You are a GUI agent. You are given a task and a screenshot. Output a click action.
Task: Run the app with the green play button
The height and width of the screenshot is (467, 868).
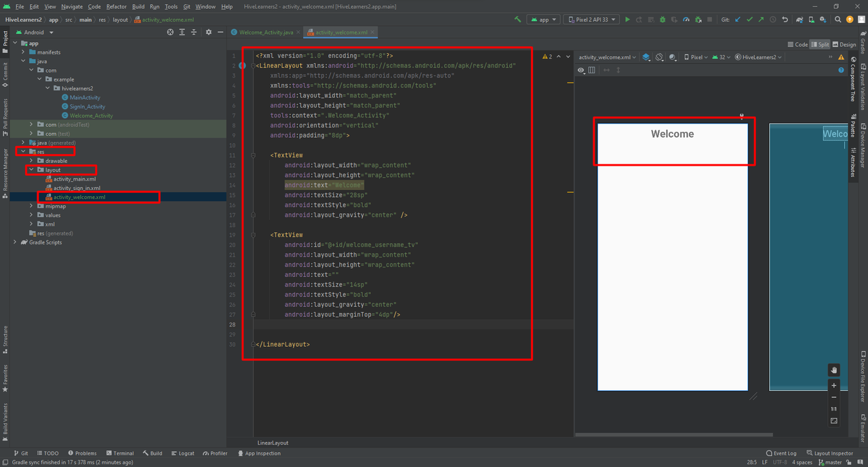[x=627, y=20]
